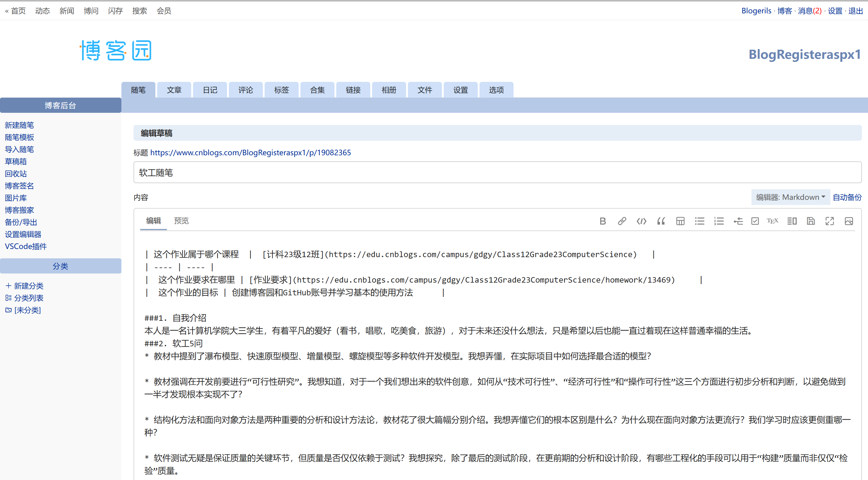Viewport: 868px width, 480px height.
Task: Insert a task list checkbox item
Action: [x=755, y=221]
